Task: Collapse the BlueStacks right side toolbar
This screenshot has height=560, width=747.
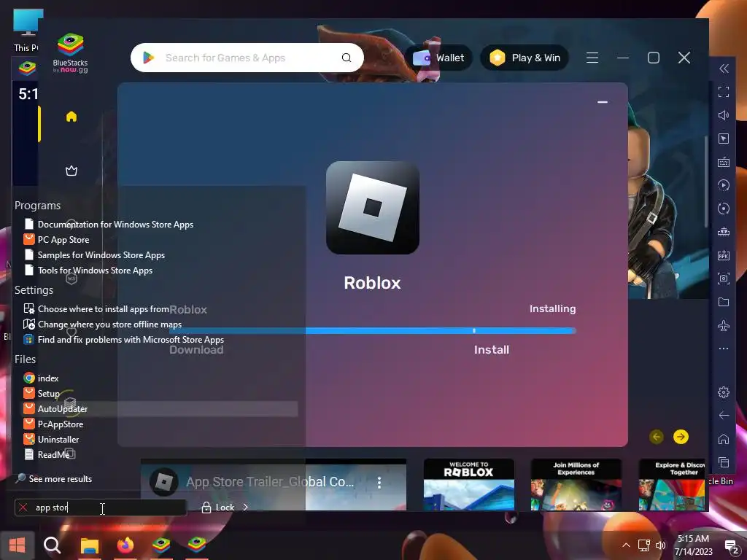Action: point(724,69)
